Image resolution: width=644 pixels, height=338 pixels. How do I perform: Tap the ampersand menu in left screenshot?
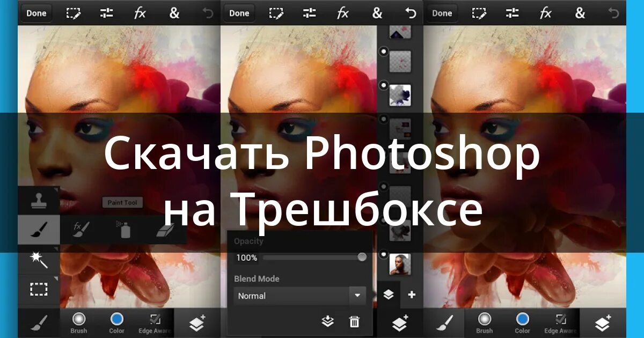click(174, 13)
